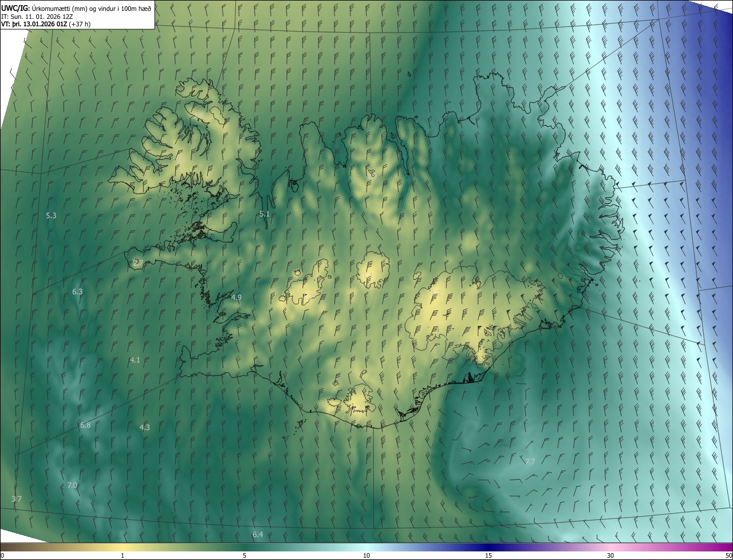
Task: Click the map value label '5.3'
Action: [x=51, y=216]
